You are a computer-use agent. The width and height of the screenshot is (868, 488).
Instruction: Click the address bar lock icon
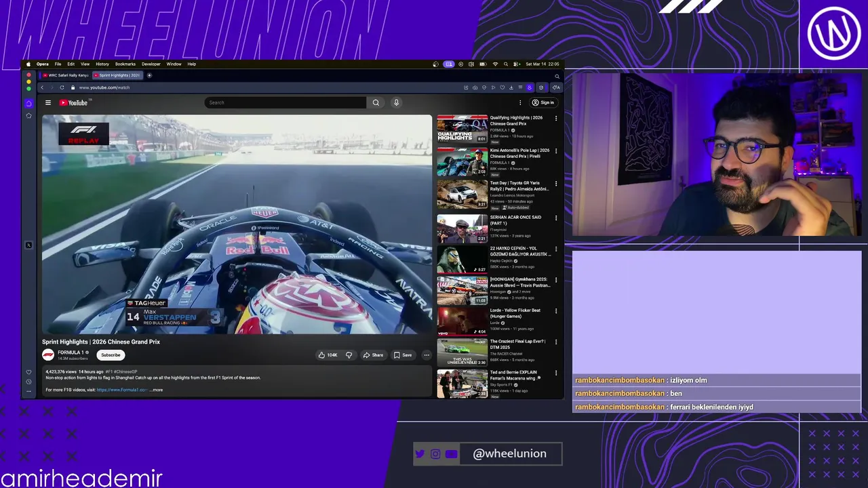coord(73,87)
